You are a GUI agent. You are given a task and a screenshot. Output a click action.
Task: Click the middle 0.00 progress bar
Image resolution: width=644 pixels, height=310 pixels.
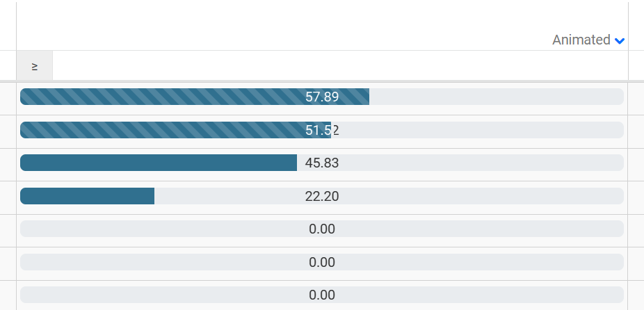(x=322, y=262)
